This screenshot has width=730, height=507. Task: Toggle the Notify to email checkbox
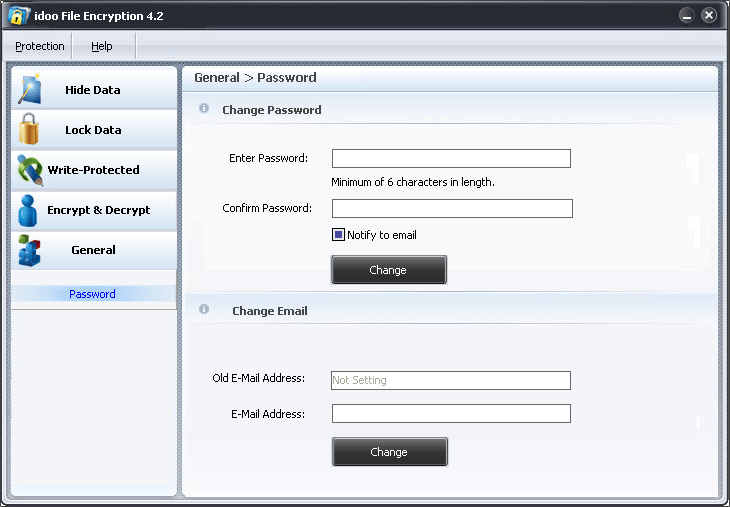[x=338, y=235]
